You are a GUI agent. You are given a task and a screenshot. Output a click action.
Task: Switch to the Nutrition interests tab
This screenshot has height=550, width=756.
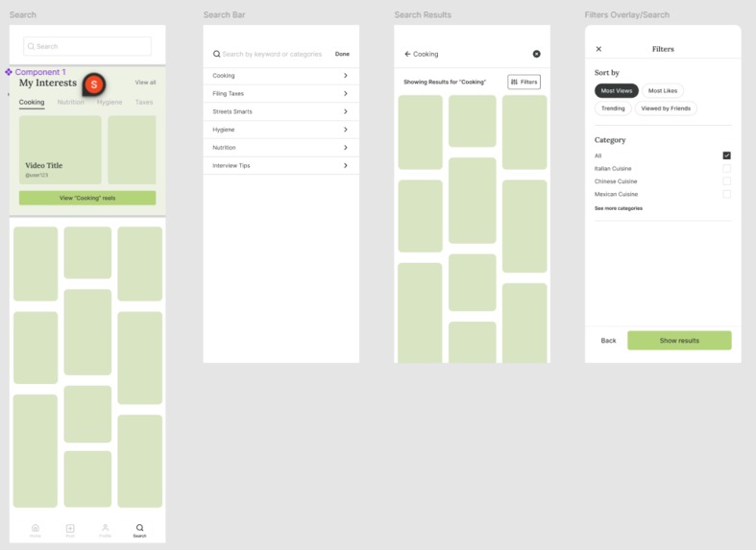tap(70, 102)
